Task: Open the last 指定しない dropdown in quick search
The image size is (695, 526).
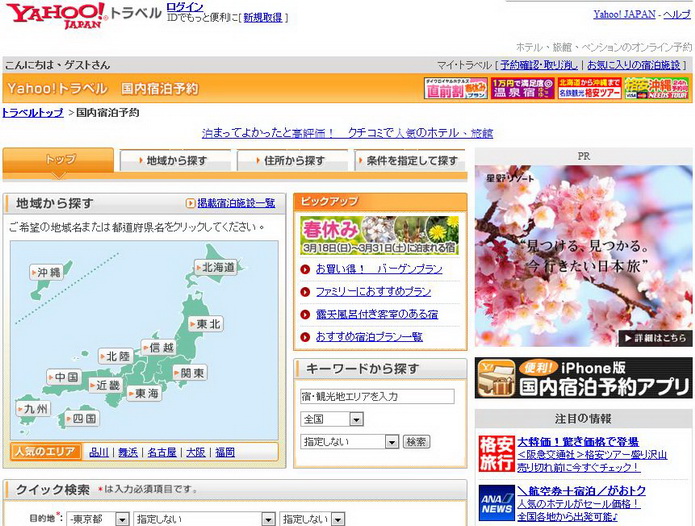Action: coord(312,519)
